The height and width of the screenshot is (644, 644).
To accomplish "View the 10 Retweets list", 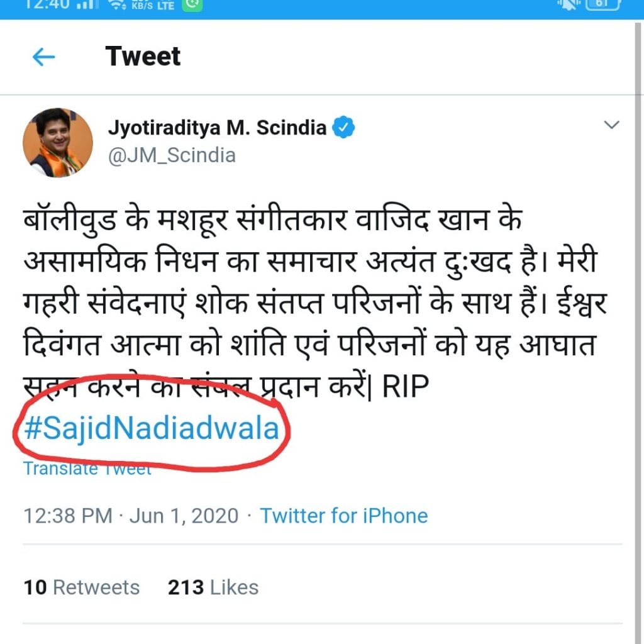I will (82, 587).
